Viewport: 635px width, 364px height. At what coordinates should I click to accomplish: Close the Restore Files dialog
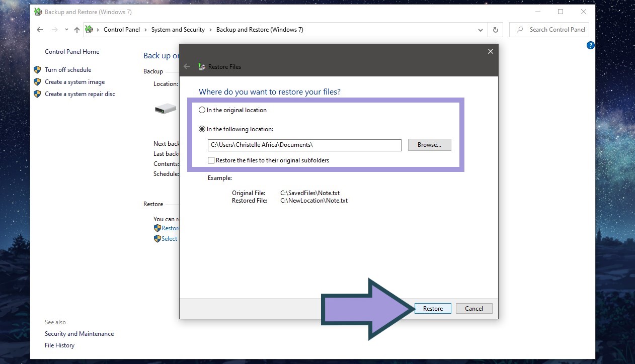coord(491,51)
